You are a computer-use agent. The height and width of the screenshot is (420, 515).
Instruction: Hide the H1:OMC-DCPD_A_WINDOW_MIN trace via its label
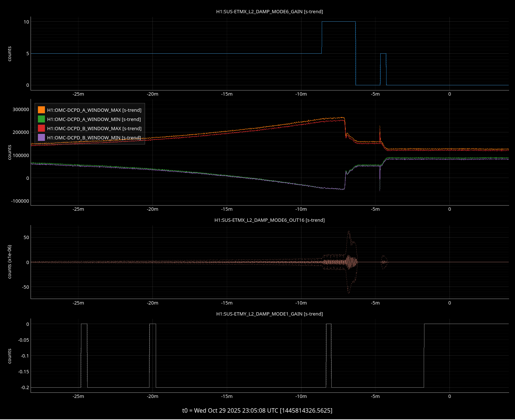click(94, 119)
